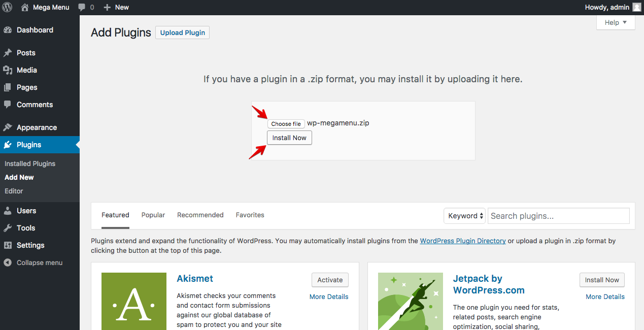Open comments via the speech bubble icon
The height and width of the screenshot is (330, 644).
pyautogui.click(x=81, y=7)
